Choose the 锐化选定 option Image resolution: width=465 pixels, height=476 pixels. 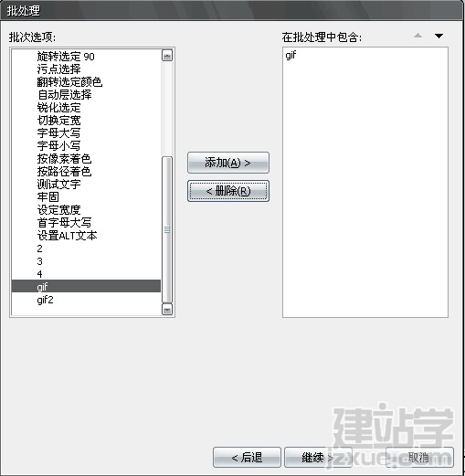tap(58, 108)
